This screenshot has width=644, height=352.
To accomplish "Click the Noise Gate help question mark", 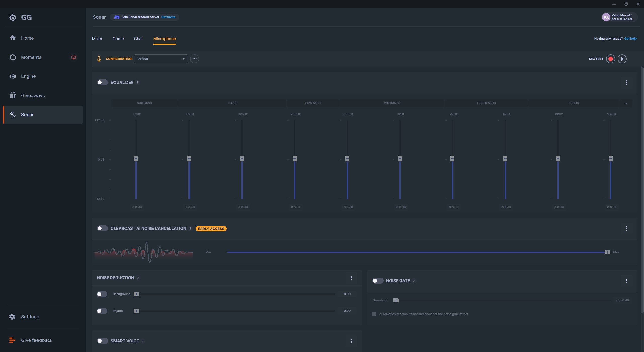I will (414, 281).
